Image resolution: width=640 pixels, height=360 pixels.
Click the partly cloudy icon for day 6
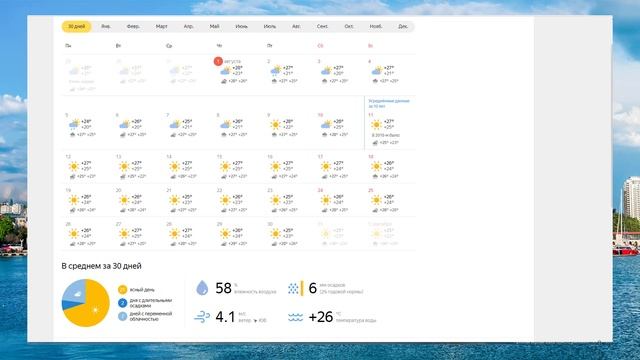[124, 124]
